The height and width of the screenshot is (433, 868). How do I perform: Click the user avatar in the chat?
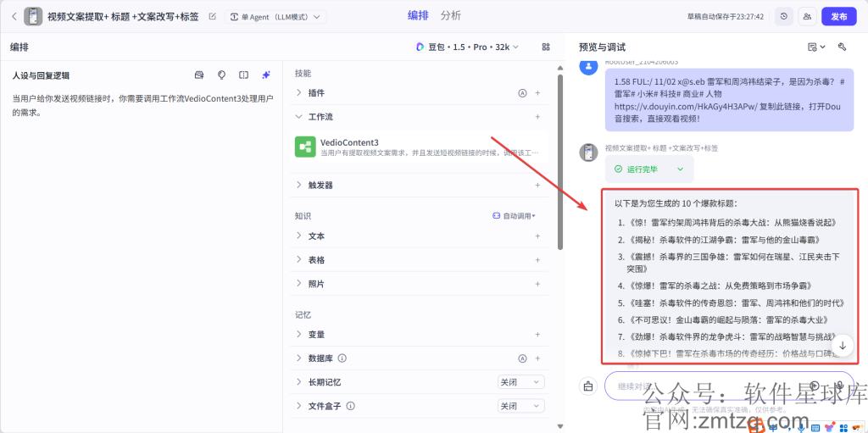pyautogui.click(x=588, y=66)
